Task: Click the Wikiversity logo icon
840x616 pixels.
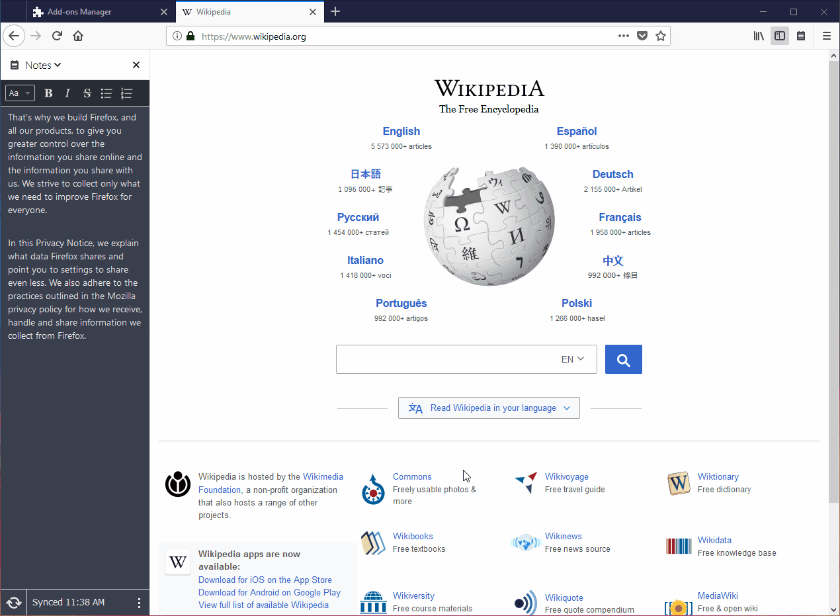Action: pos(373,602)
